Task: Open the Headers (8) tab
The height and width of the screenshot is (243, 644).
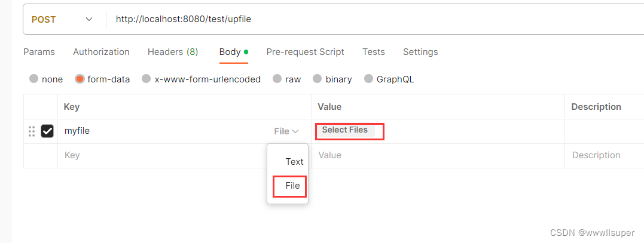Action: [173, 52]
